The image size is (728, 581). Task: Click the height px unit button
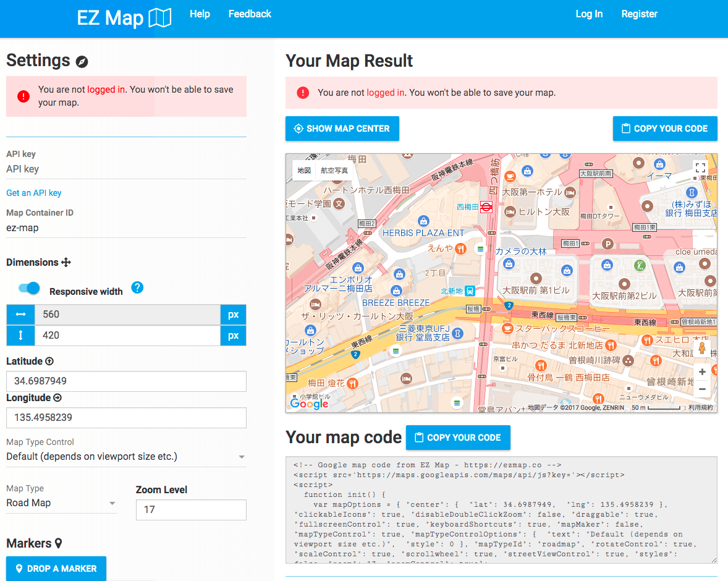tap(233, 336)
